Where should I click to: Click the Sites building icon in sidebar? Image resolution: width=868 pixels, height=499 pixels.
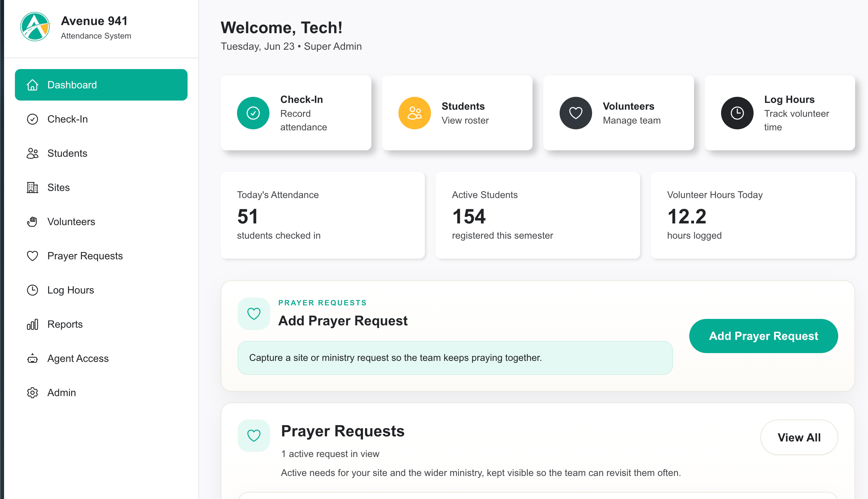pyautogui.click(x=32, y=188)
